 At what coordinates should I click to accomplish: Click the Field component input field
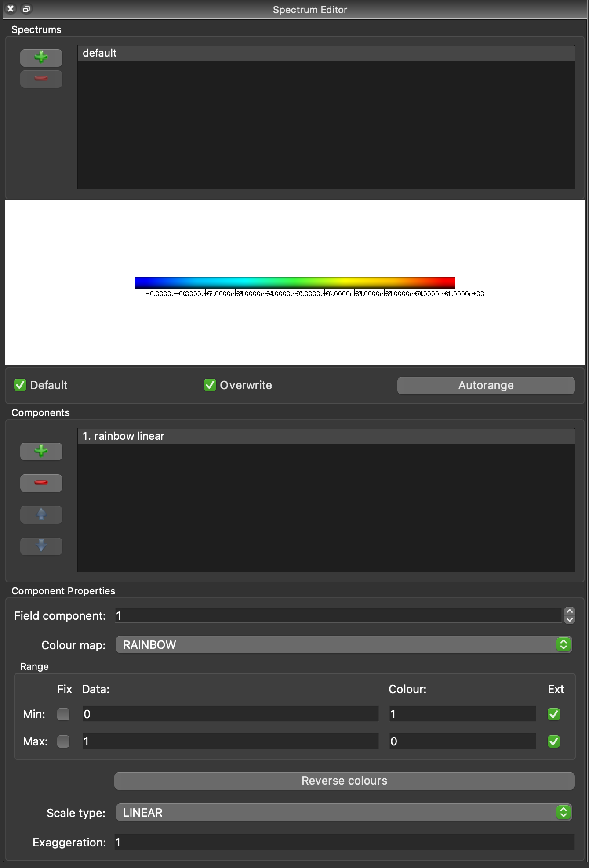(x=338, y=615)
